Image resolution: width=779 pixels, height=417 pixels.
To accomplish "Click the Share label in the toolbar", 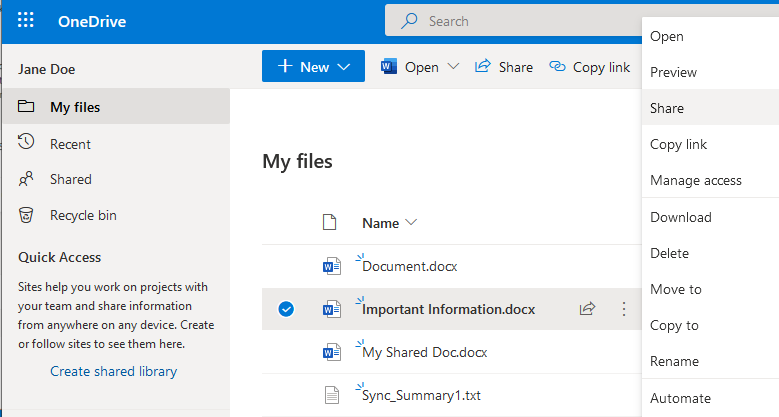I will [516, 67].
